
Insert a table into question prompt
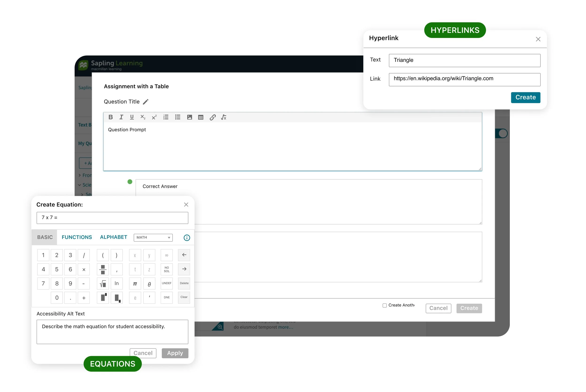pyautogui.click(x=201, y=117)
